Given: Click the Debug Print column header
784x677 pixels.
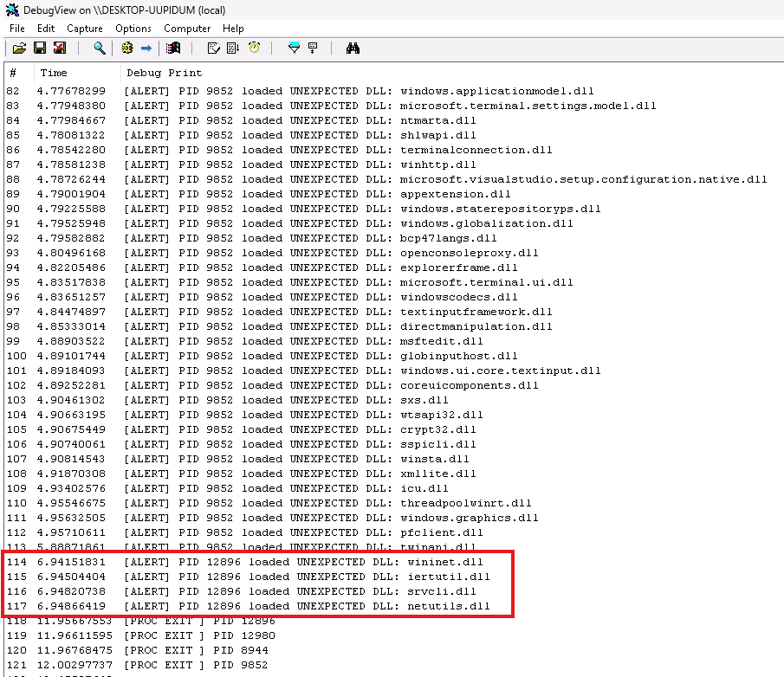Looking at the screenshot, I should pos(165,73).
